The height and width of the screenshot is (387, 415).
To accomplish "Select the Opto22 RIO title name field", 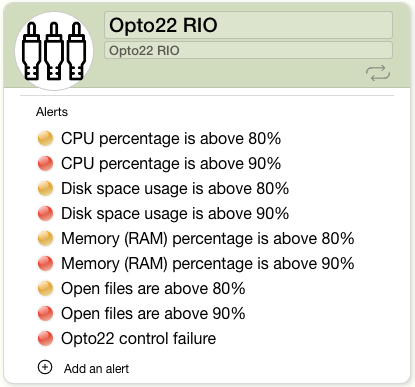I will (x=248, y=25).
